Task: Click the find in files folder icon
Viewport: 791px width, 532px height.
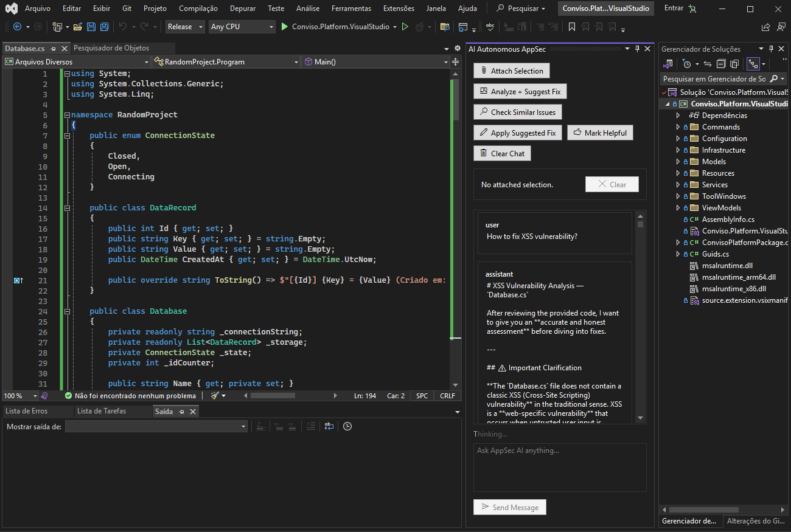Action: tap(445, 27)
